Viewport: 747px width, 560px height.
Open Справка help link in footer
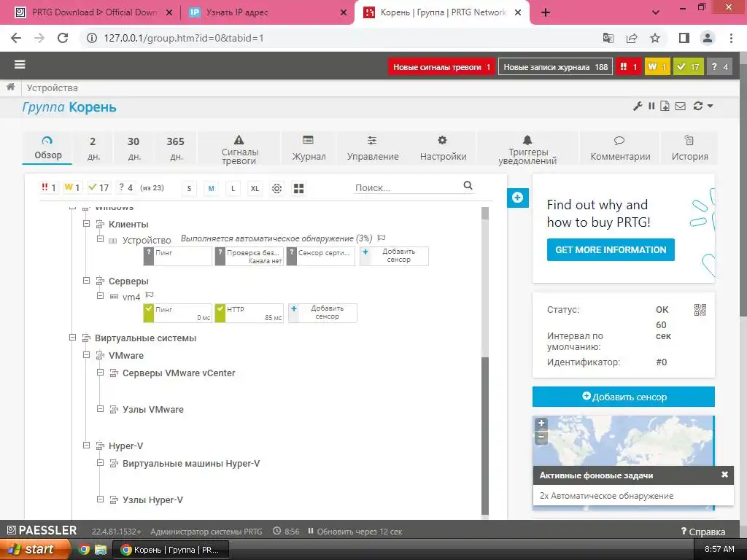pyautogui.click(x=703, y=532)
